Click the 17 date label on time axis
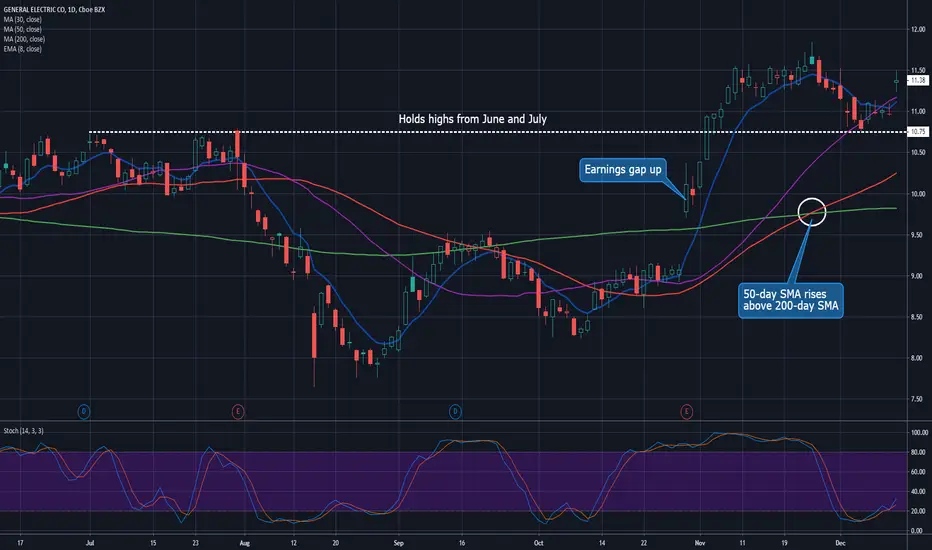932x550 pixels. point(21,543)
